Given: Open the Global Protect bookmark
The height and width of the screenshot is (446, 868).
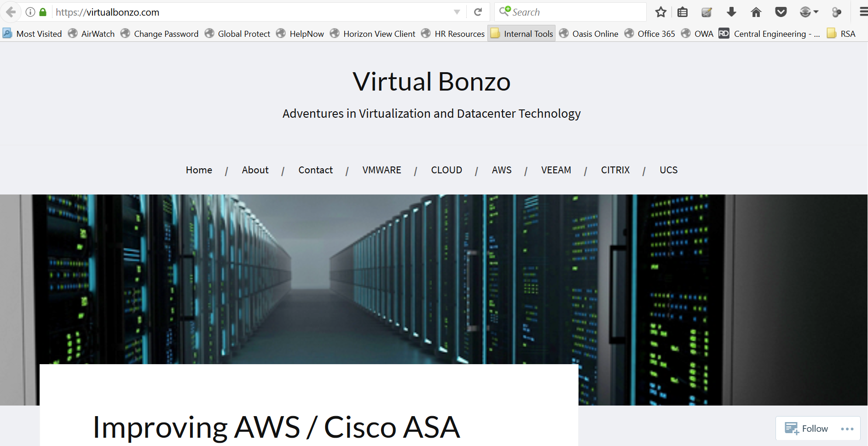Looking at the screenshot, I should (237, 34).
